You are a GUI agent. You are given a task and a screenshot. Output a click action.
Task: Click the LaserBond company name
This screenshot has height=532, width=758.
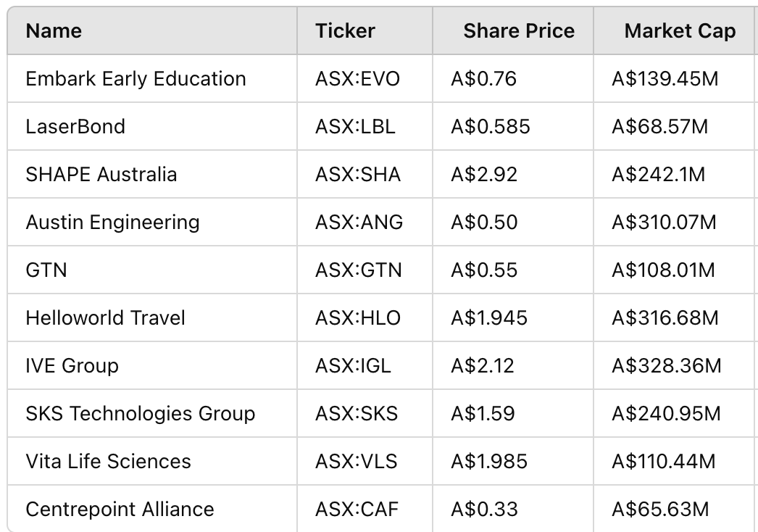click(x=75, y=127)
